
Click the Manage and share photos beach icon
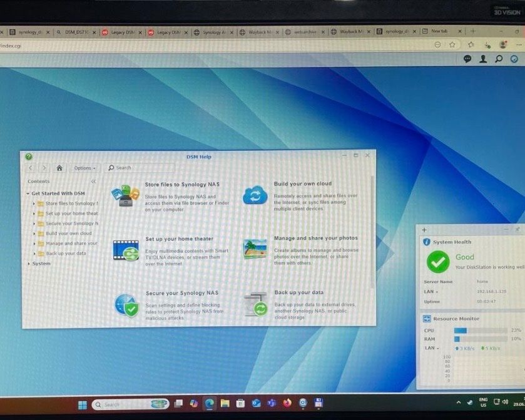tap(255, 249)
